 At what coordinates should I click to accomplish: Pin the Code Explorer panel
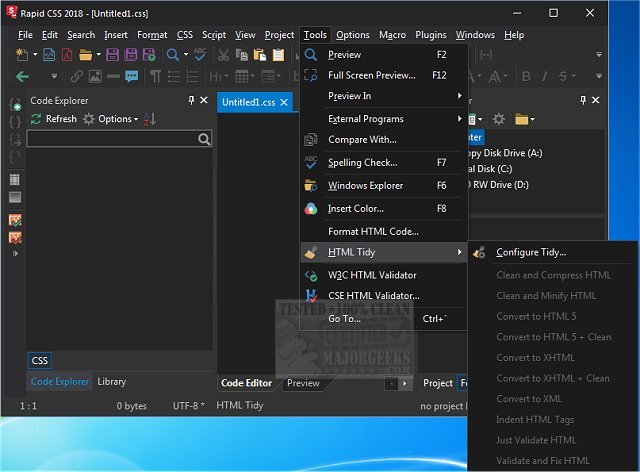(191, 101)
